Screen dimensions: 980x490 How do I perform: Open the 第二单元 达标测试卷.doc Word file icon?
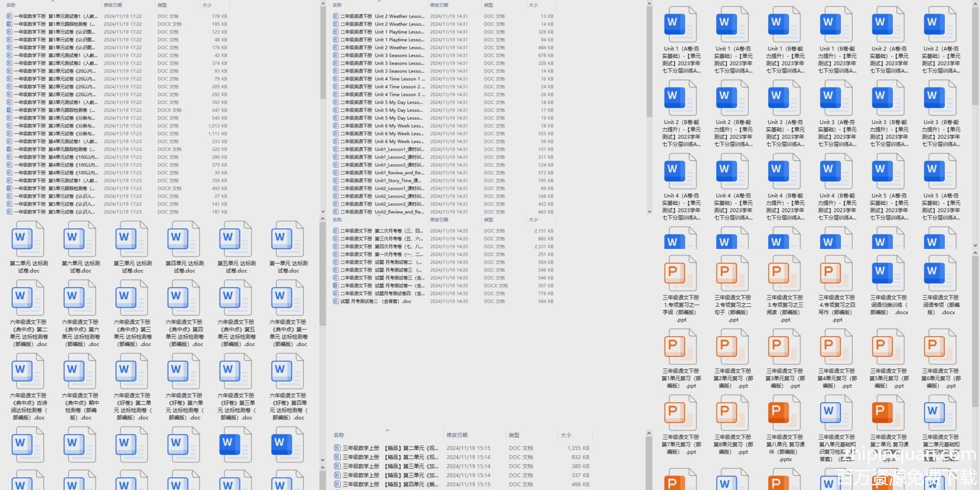[x=28, y=239]
